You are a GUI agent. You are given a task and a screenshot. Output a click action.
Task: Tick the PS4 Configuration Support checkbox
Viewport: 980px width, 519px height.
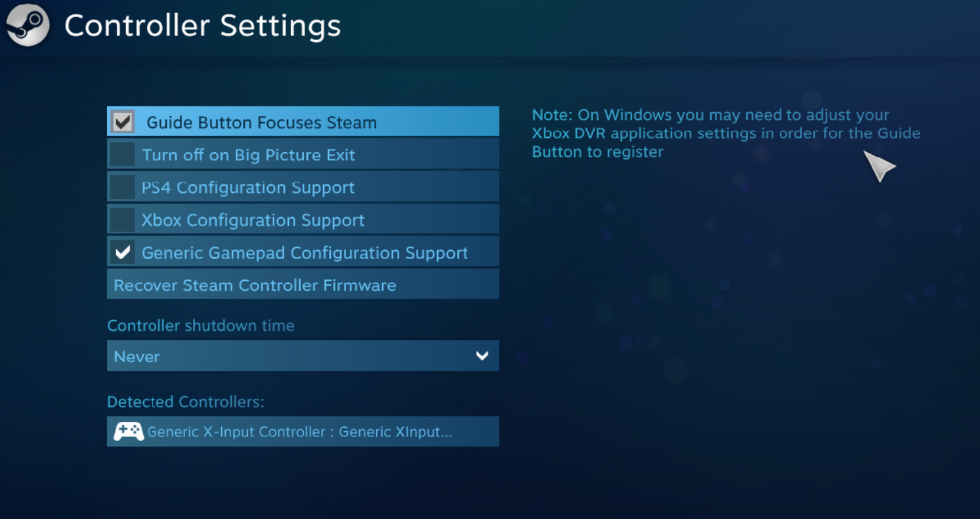click(123, 188)
